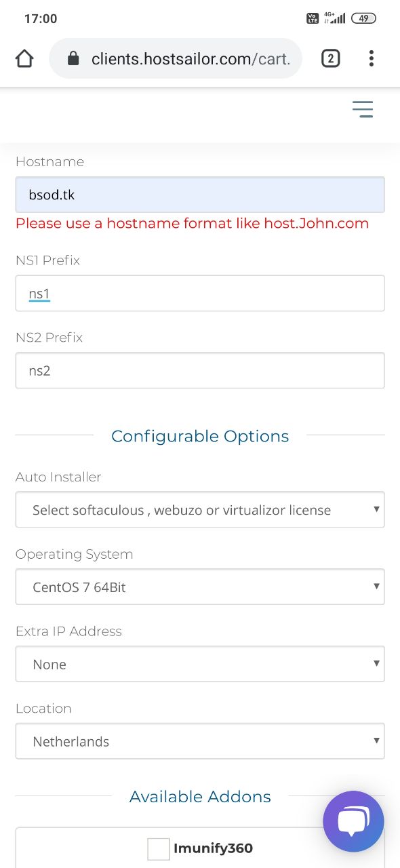Open Chrome's three-dot overflow menu
Viewport: 400px width, 868px height.
371,59
